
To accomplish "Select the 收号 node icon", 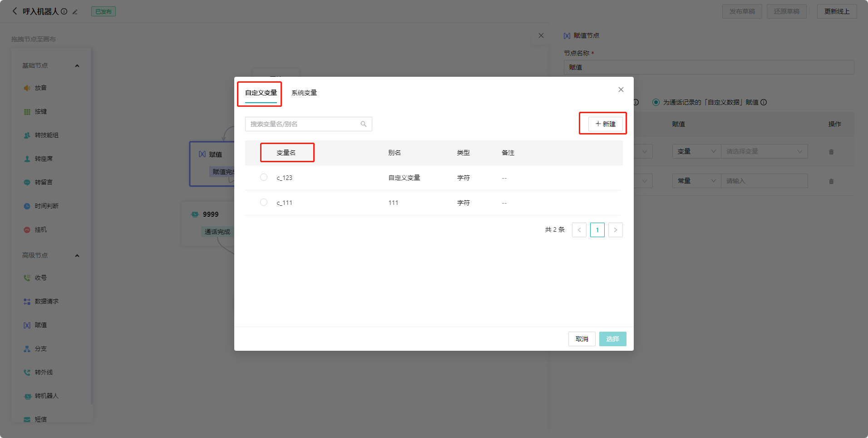I will click(x=27, y=278).
